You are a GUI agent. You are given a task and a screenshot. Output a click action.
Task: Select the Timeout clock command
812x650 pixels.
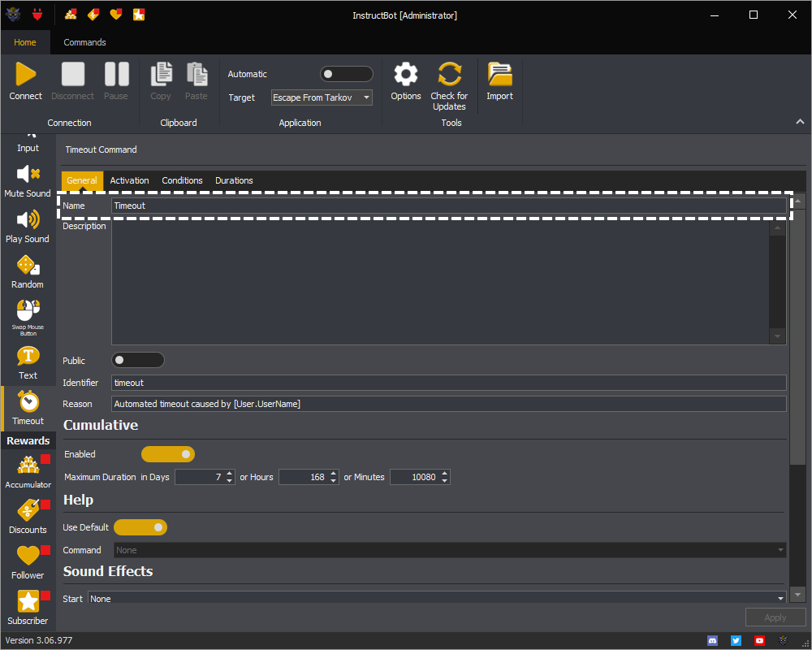coord(28,409)
